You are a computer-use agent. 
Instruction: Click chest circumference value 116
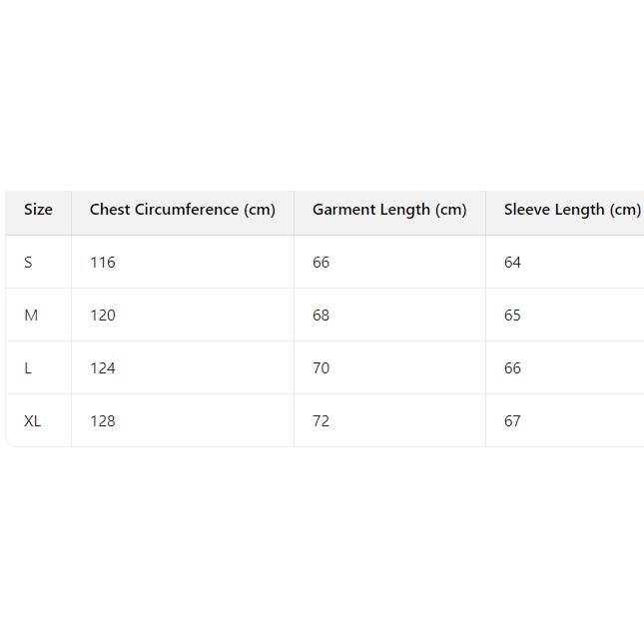click(103, 263)
